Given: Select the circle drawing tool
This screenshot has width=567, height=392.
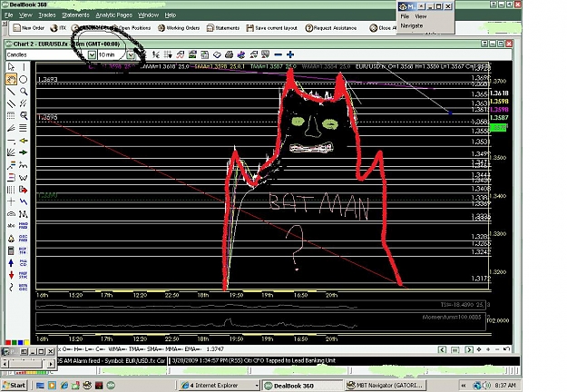Looking at the screenshot, I should click(x=24, y=79).
